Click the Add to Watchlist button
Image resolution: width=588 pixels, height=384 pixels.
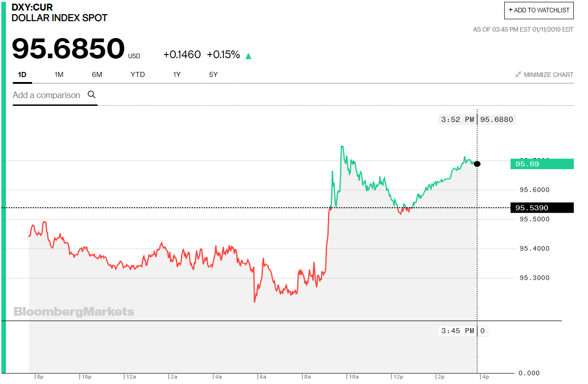point(539,10)
